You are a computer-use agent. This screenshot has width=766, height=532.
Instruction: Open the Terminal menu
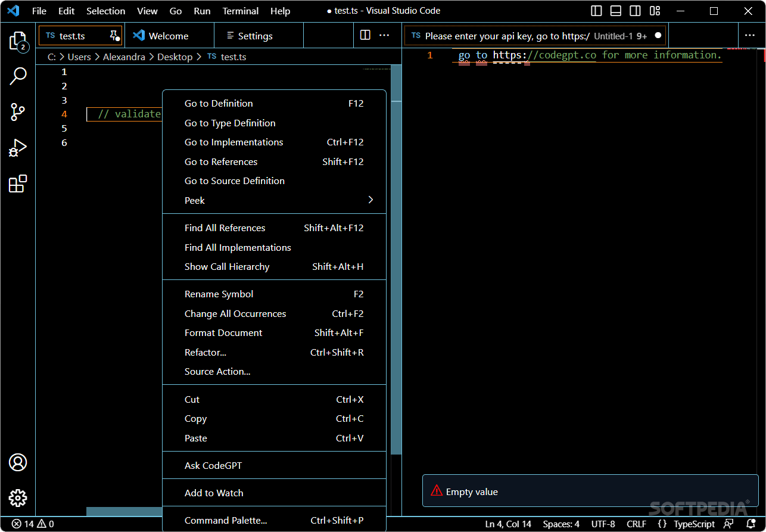(241, 11)
